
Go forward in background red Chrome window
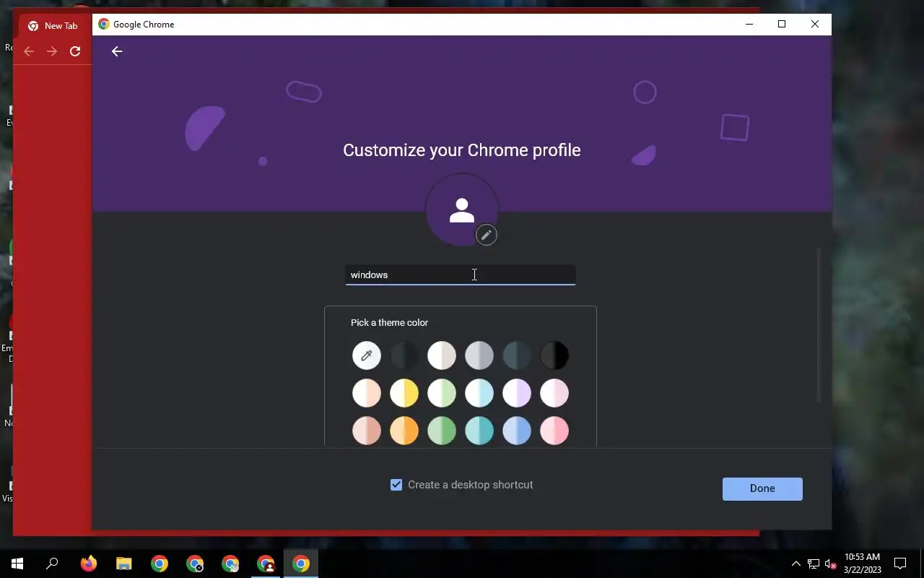pyautogui.click(x=52, y=51)
